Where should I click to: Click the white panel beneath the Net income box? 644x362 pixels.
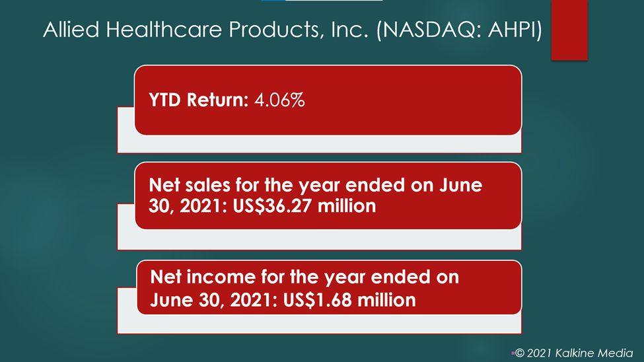click(x=320, y=324)
